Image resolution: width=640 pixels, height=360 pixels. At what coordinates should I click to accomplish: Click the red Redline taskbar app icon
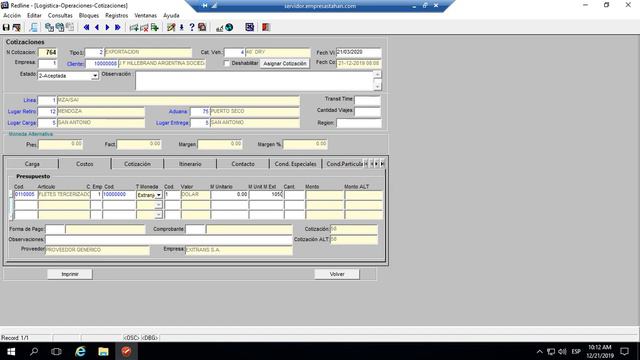pos(126,351)
